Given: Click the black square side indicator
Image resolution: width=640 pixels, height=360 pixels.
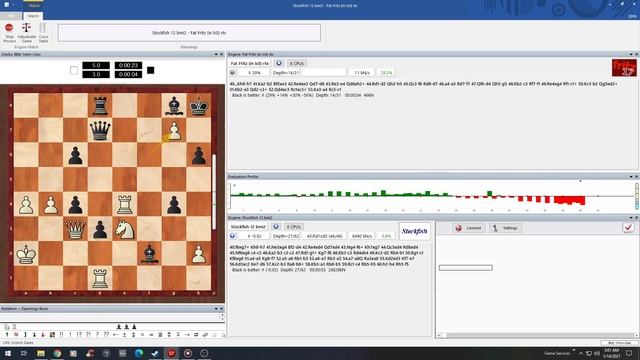Looking at the screenshot, I should click(151, 70).
